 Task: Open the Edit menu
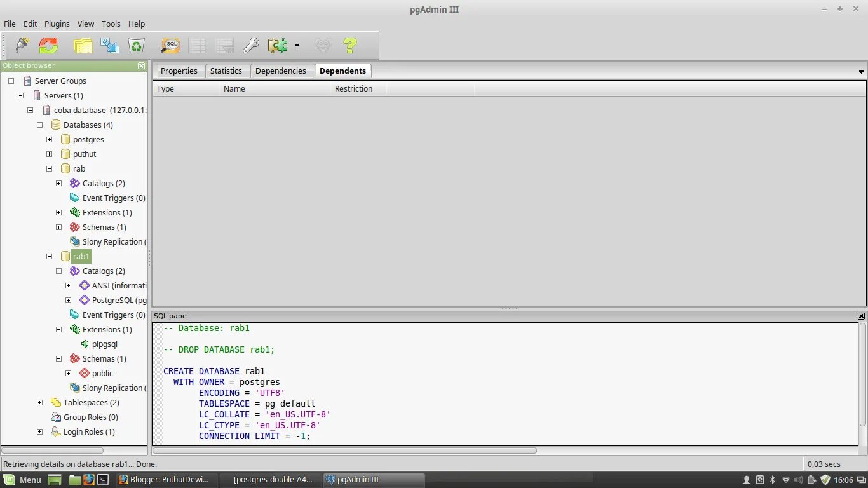point(31,24)
